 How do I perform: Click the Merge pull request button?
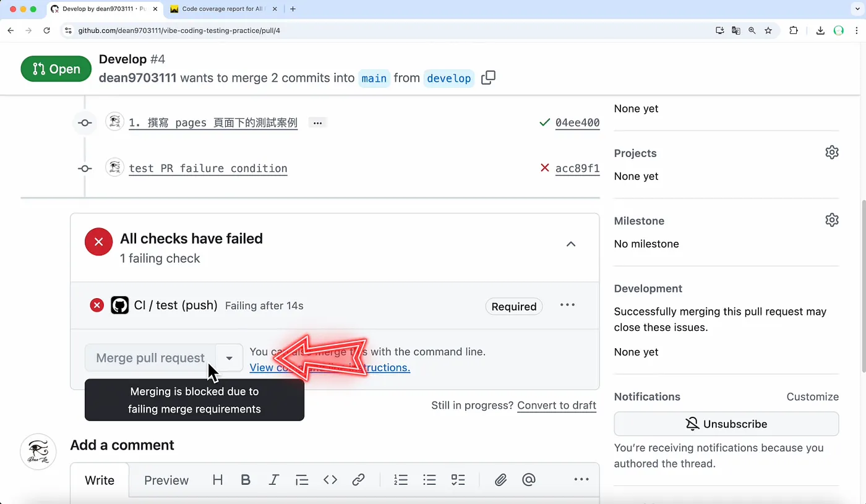point(150,358)
